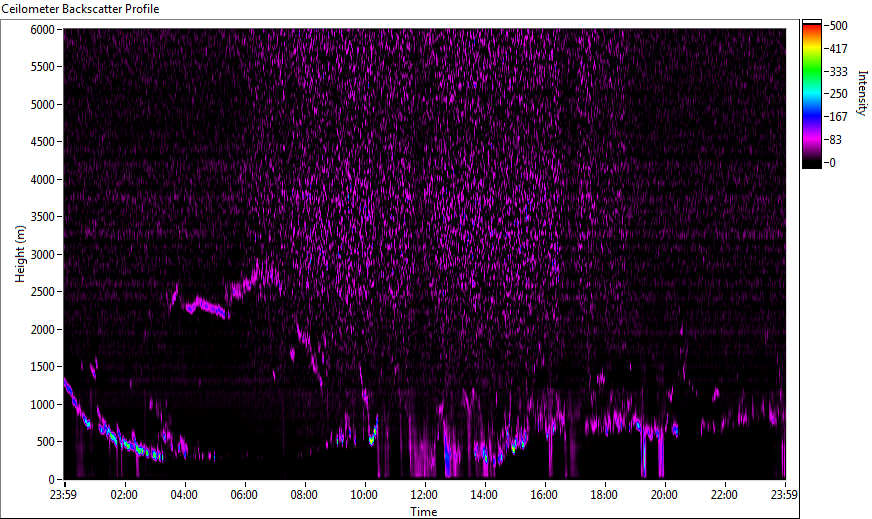The height and width of the screenshot is (519, 872).
Task: Click the 20:00 time axis label
Action: pyautogui.click(x=664, y=495)
